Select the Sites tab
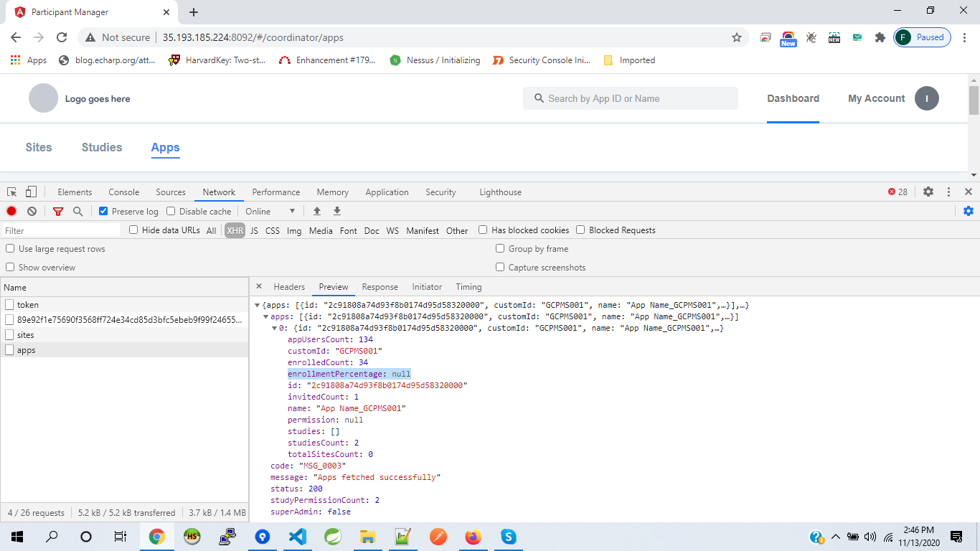Viewport: 980px width, 551px height. [39, 147]
